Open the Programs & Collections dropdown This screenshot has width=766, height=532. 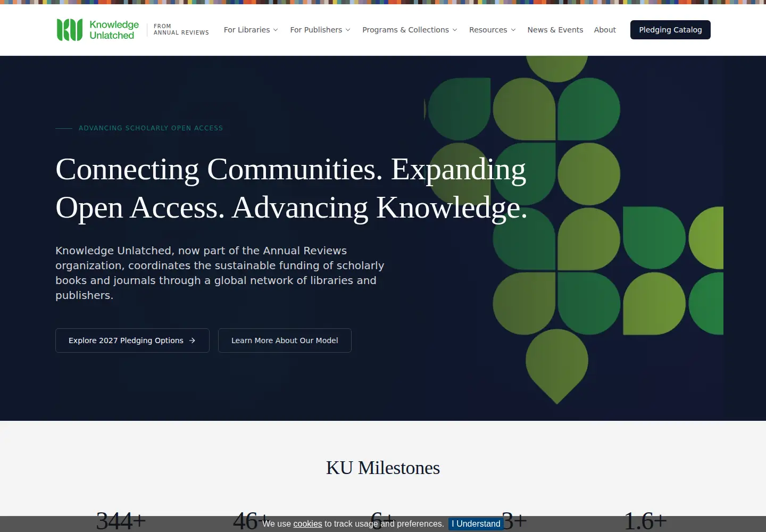[x=410, y=30]
